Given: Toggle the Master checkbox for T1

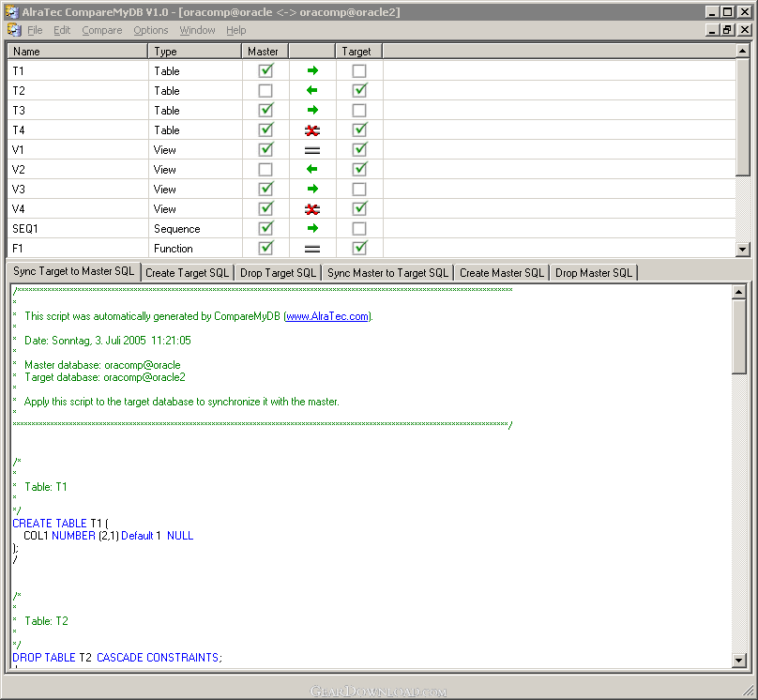Looking at the screenshot, I should coord(265,71).
